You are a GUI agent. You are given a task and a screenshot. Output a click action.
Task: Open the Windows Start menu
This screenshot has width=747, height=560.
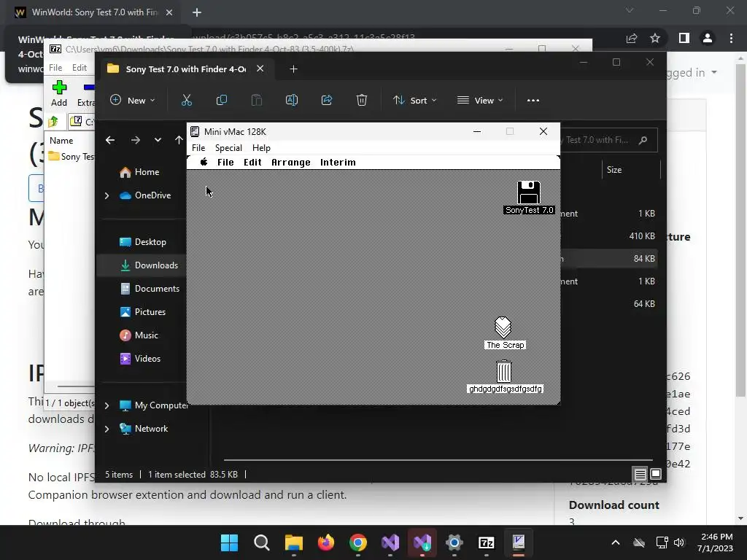229,542
